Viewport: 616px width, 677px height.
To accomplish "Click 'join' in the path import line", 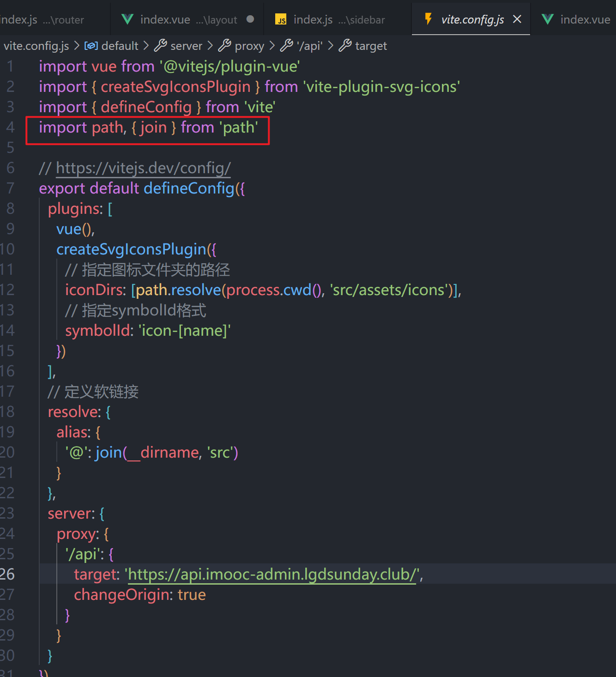I will pos(153,127).
